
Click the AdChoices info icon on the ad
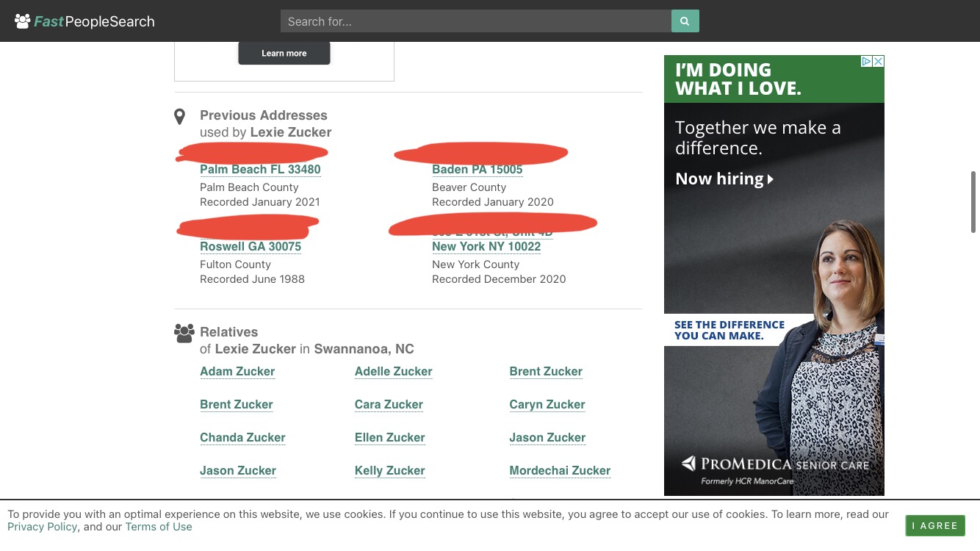[x=866, y=62]
